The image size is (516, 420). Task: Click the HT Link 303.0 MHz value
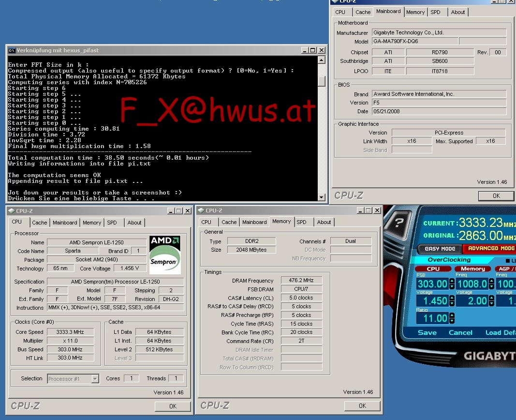click(70, 358)
